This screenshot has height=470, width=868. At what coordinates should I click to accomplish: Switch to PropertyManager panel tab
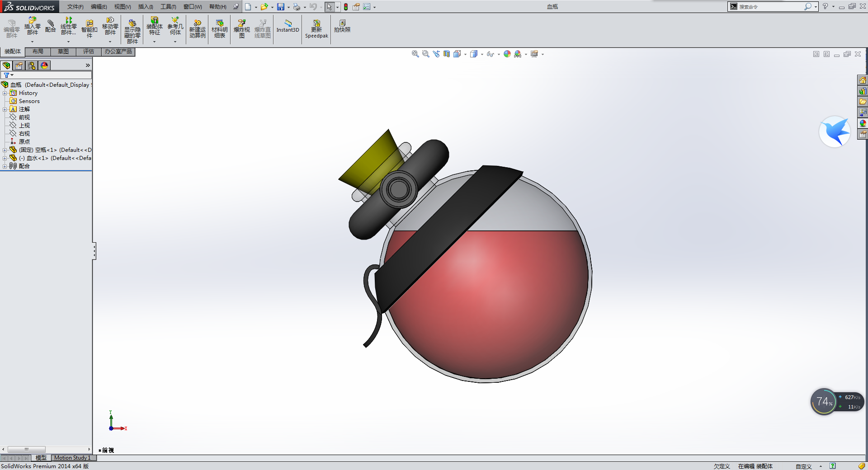click(19, 66)
